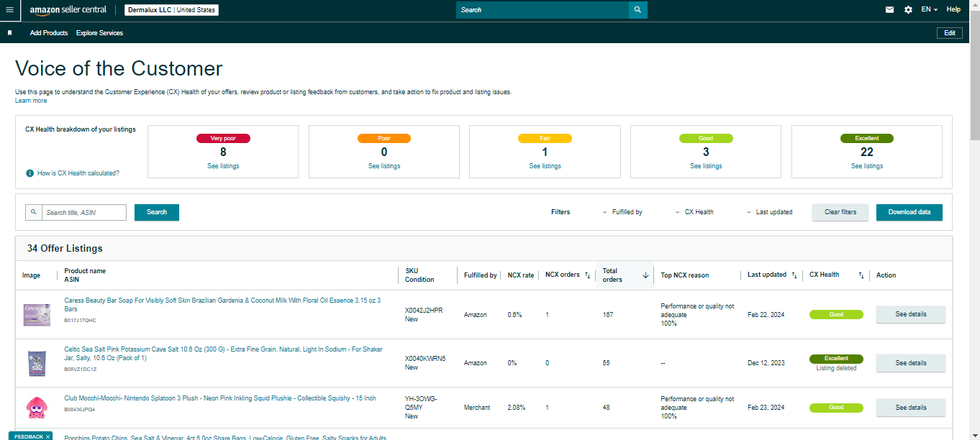Open the settings gear icon

coord(908,10)
